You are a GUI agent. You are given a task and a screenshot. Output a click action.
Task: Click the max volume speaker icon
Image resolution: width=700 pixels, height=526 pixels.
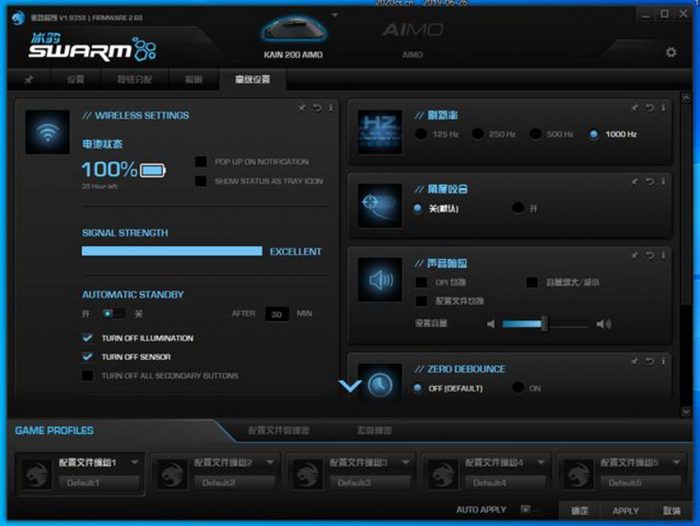coord(603,324)
